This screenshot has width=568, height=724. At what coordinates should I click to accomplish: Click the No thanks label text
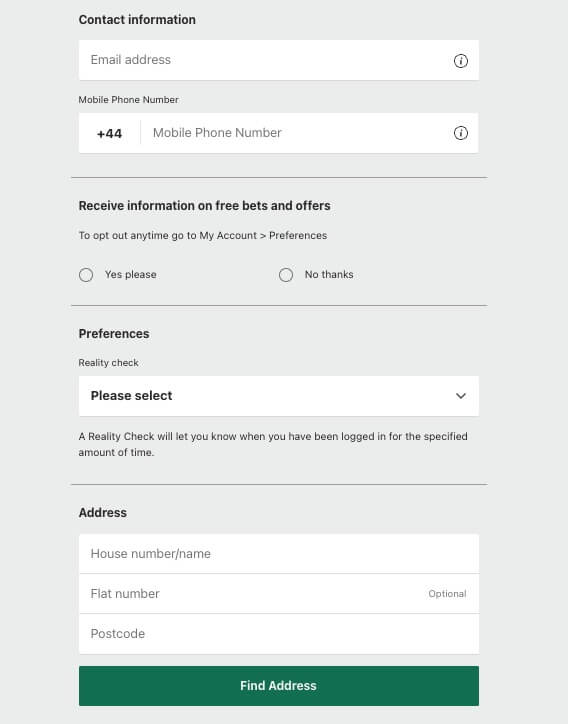[329, 274]
